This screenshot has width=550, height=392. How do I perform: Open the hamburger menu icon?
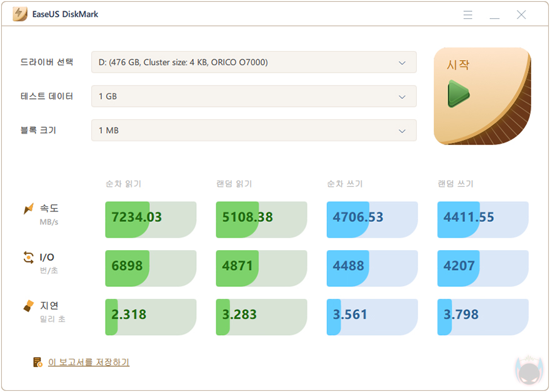(467, 14)
